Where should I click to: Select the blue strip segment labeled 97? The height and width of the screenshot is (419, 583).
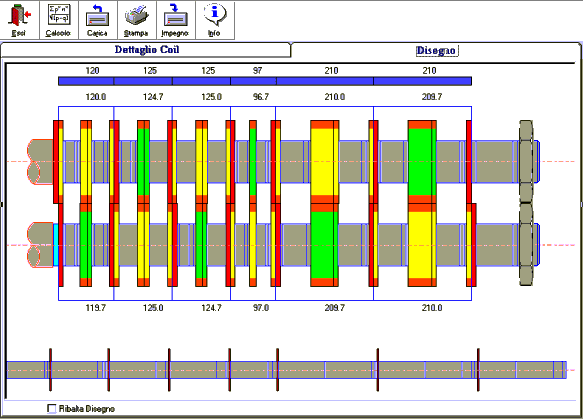254,81
